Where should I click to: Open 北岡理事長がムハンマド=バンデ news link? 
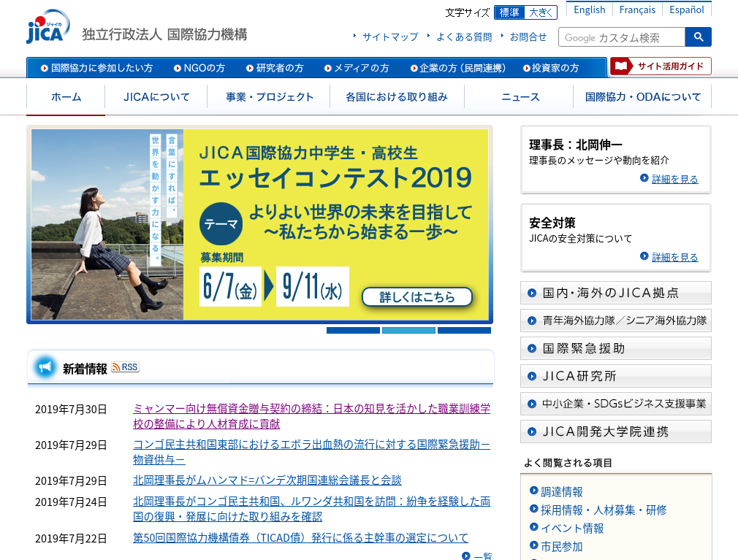coord(267,480)
